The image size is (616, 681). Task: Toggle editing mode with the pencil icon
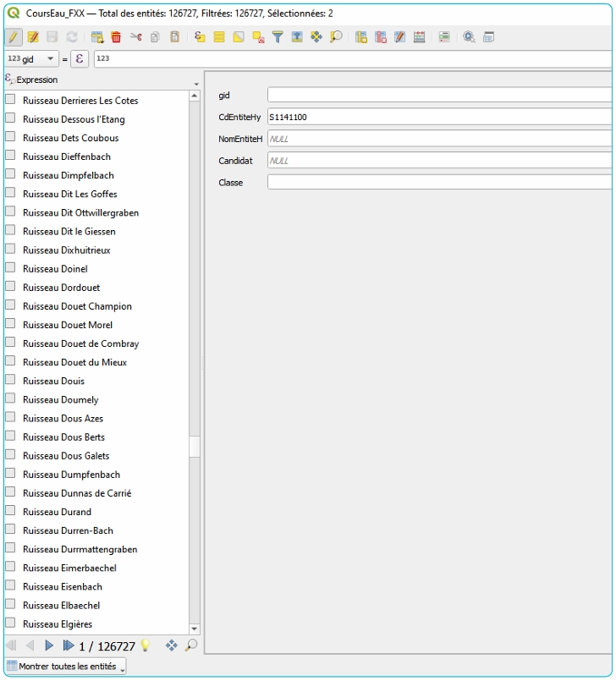pyautogui.click(x=13, y=37)
